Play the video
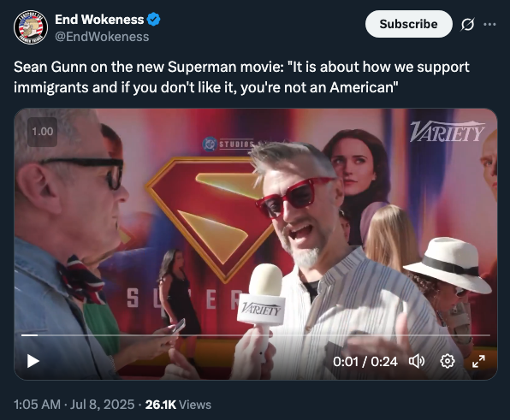 point(33,361)
